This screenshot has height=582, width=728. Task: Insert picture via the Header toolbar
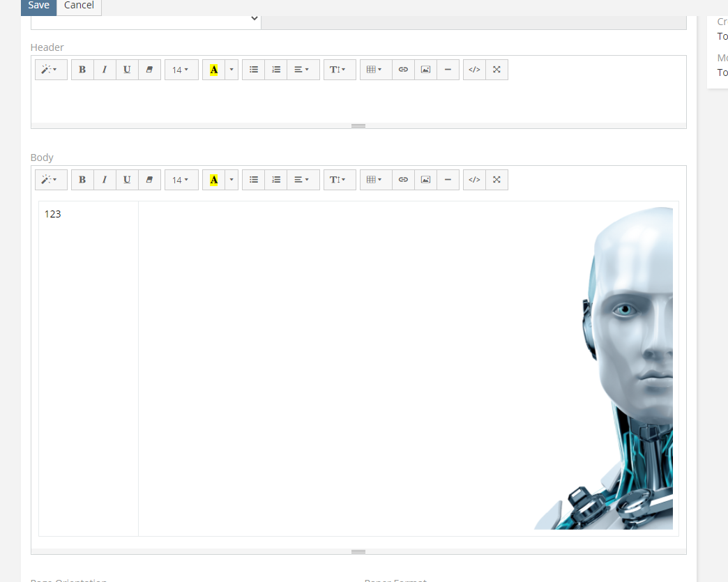(425, 70)
